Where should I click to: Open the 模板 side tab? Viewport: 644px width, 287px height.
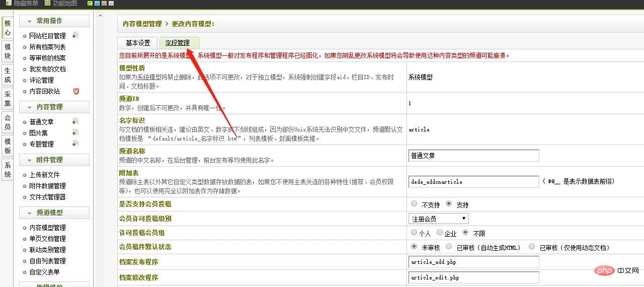(8, 146)
